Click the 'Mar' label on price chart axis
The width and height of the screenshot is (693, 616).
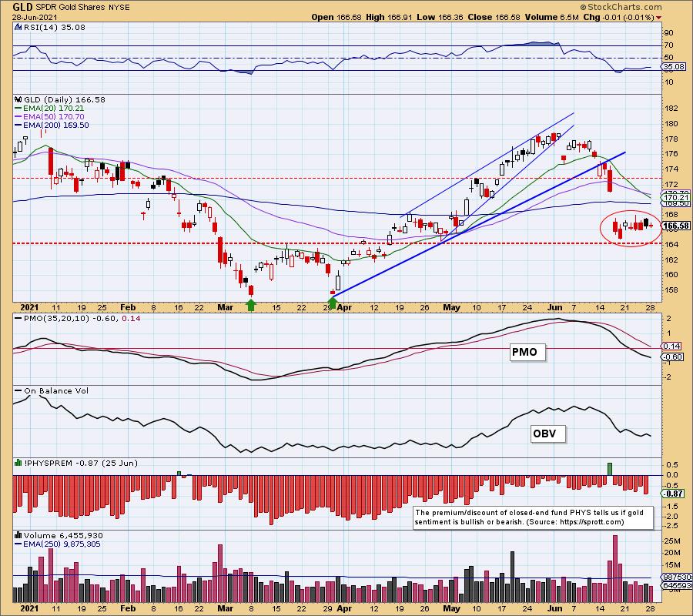pos(225,307)
